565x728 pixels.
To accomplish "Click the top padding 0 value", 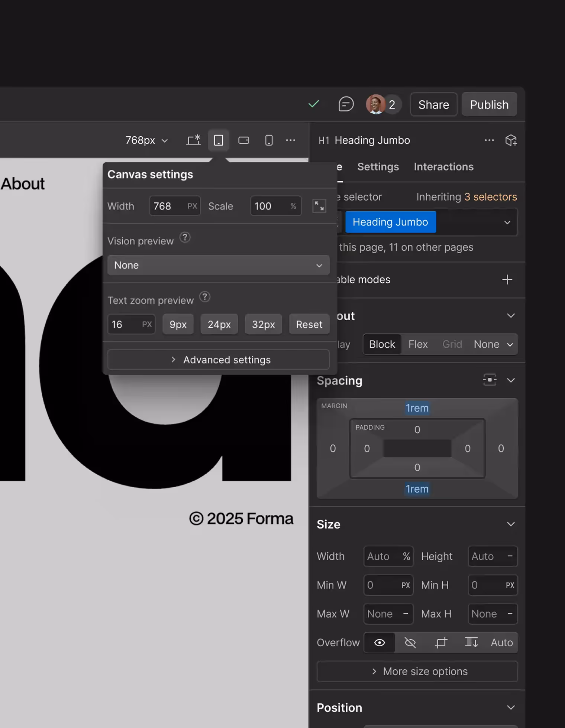I will (x=417, y=430).
